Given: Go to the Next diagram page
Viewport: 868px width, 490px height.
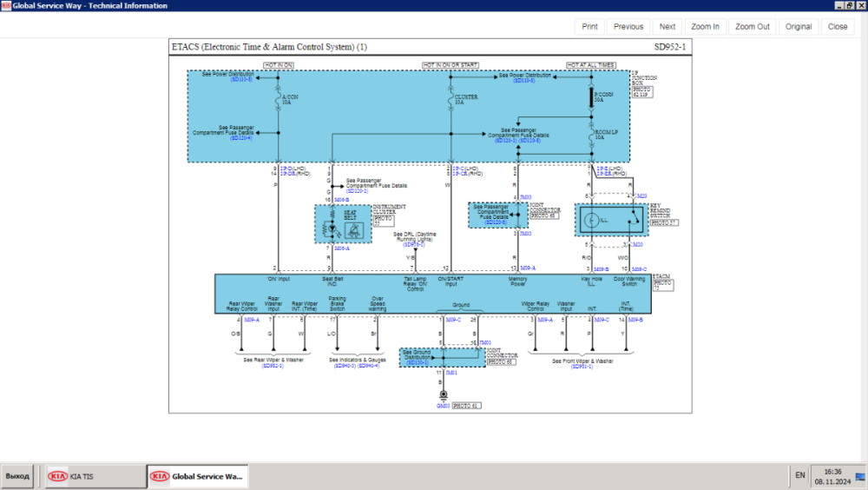Looking at the screenshot, I should tap(667, 27).
